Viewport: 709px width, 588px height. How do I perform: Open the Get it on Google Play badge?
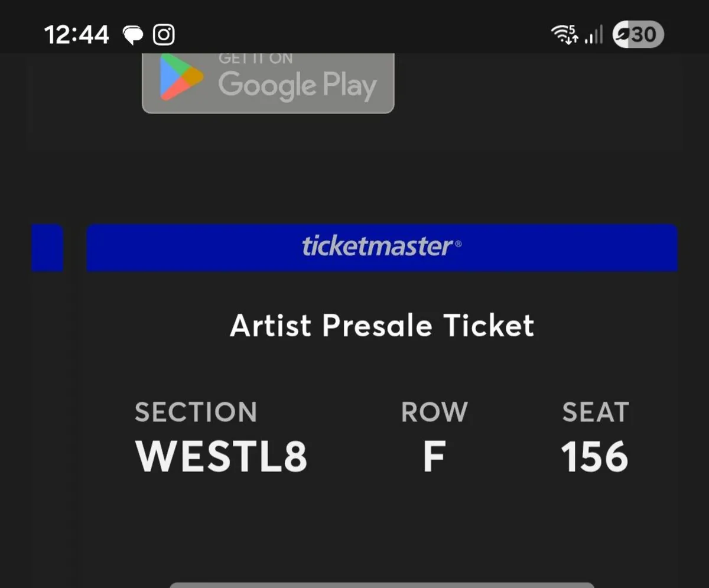[268, 83]
